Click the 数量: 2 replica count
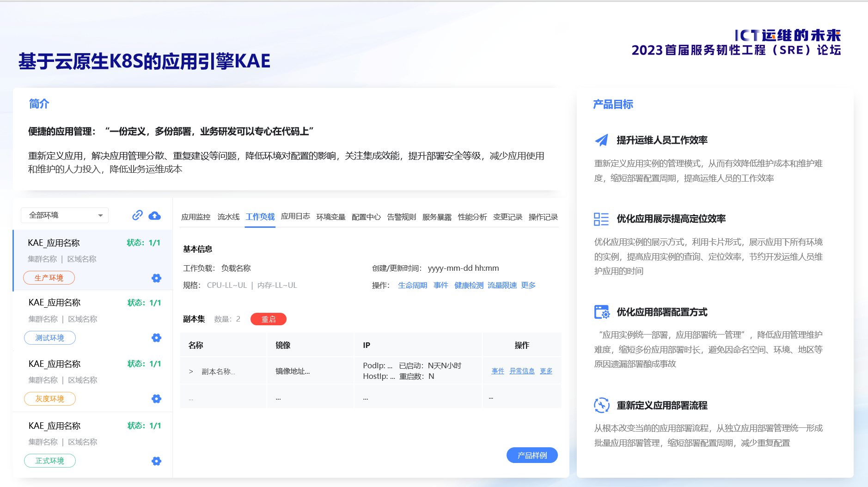The image size is (868, 487). click(227, 319)
